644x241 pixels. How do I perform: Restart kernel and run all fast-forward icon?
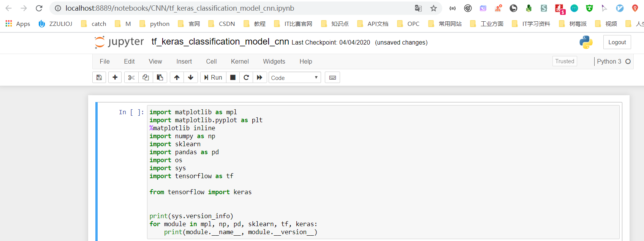coord(259,77)
